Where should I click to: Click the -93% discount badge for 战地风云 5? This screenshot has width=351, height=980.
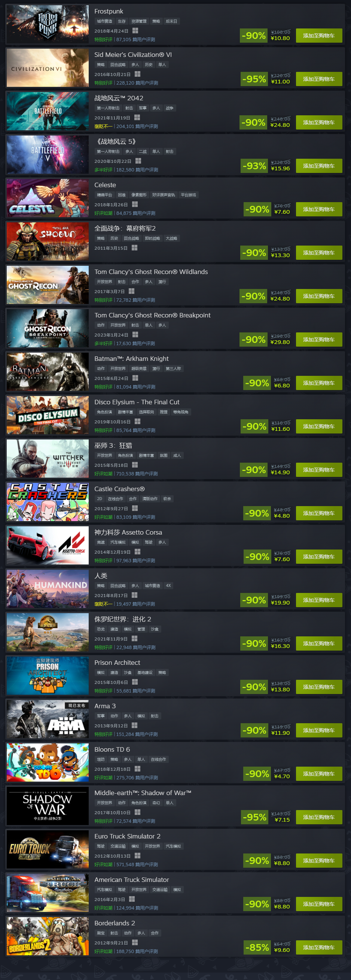click(254, 166)
